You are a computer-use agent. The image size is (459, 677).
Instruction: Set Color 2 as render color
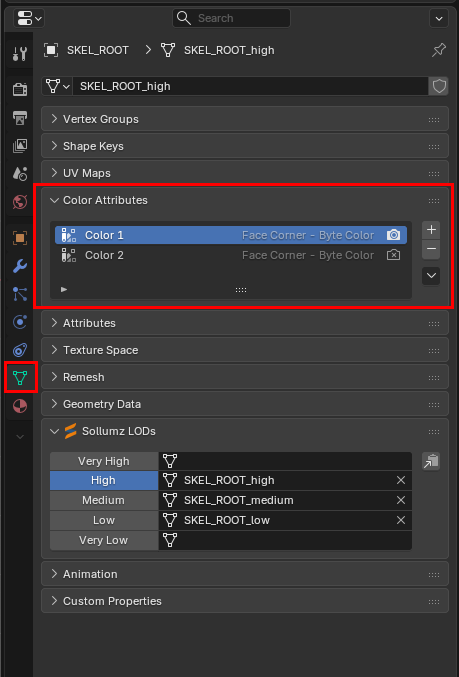coord(393,255)
